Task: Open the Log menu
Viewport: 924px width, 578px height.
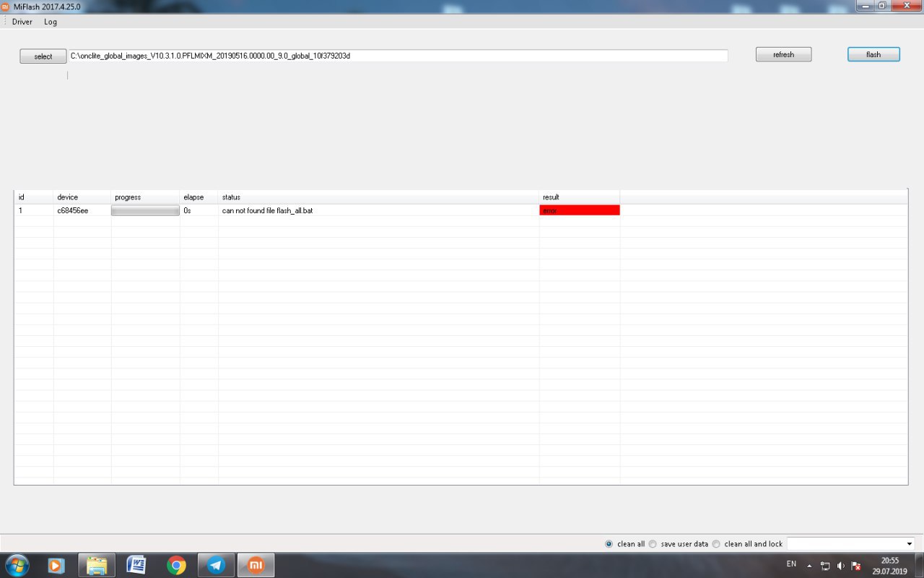Action: pos(51,22)
